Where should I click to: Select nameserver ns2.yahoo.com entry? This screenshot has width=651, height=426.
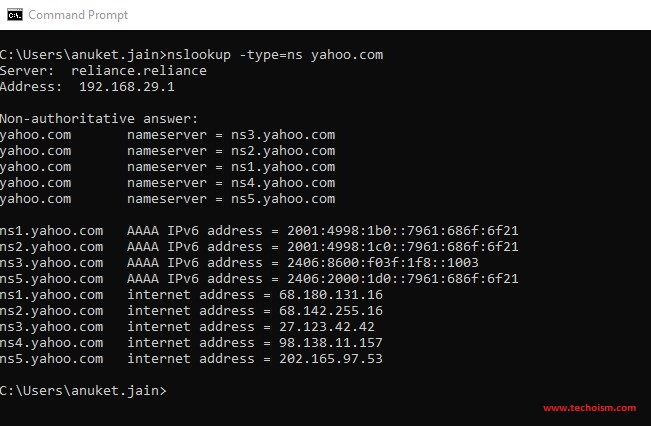[x=167, y=151]
